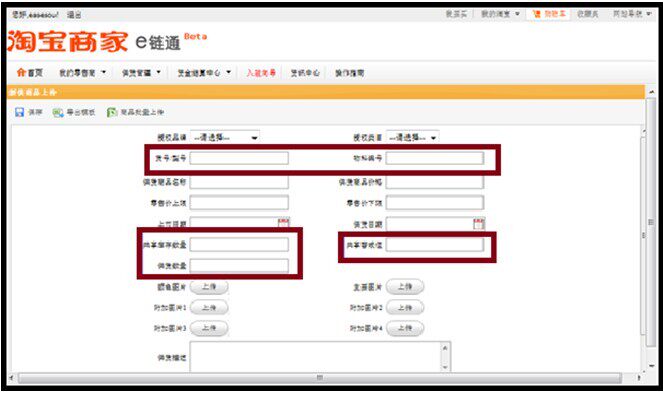Open 资讯中心 menu item
The width and height of the screenshot is (663, 394).
305,73
